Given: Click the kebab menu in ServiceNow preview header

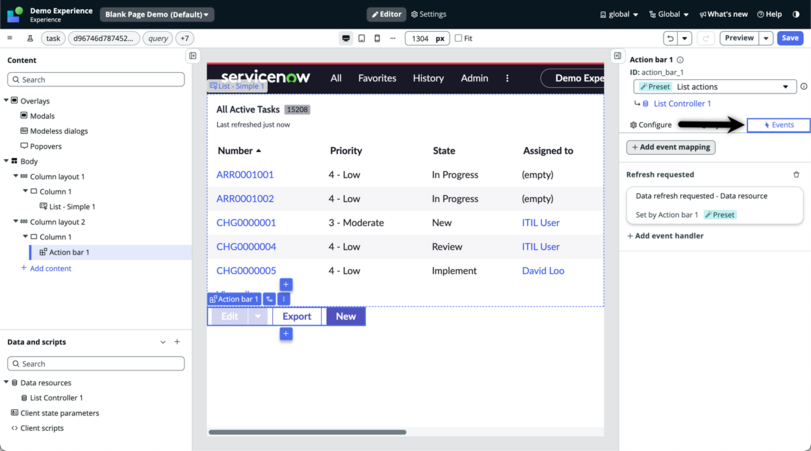Looking at the screenshot, I should point(507,78).
